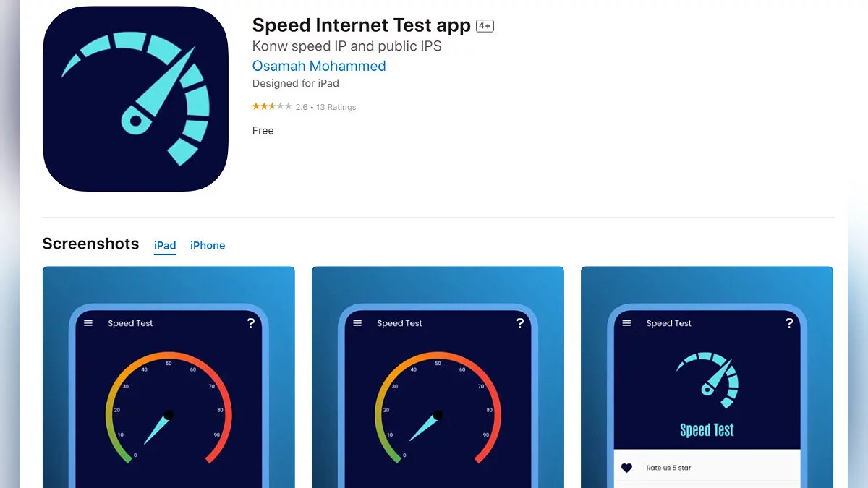This screenshot has height=488, width=868.
Task: Select the iPad screenshots tab
Action: point(165,245)
